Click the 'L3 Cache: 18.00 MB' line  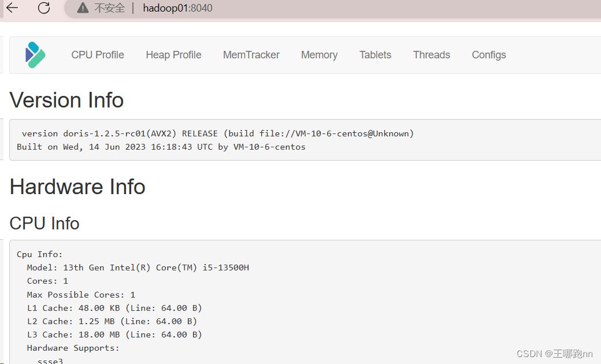click(x=114, y=335)
